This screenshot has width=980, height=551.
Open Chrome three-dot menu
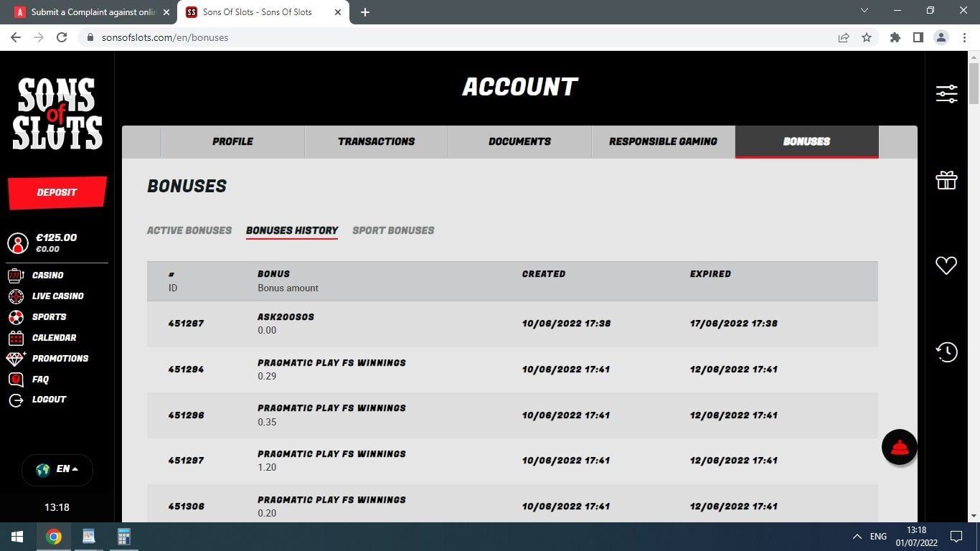tap(963, 37)
